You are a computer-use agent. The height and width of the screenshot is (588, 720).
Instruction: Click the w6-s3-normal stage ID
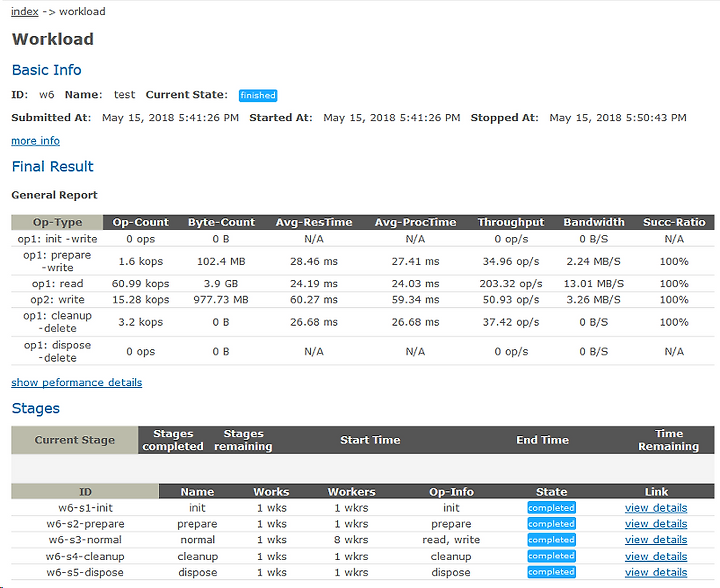click(85, 540)
